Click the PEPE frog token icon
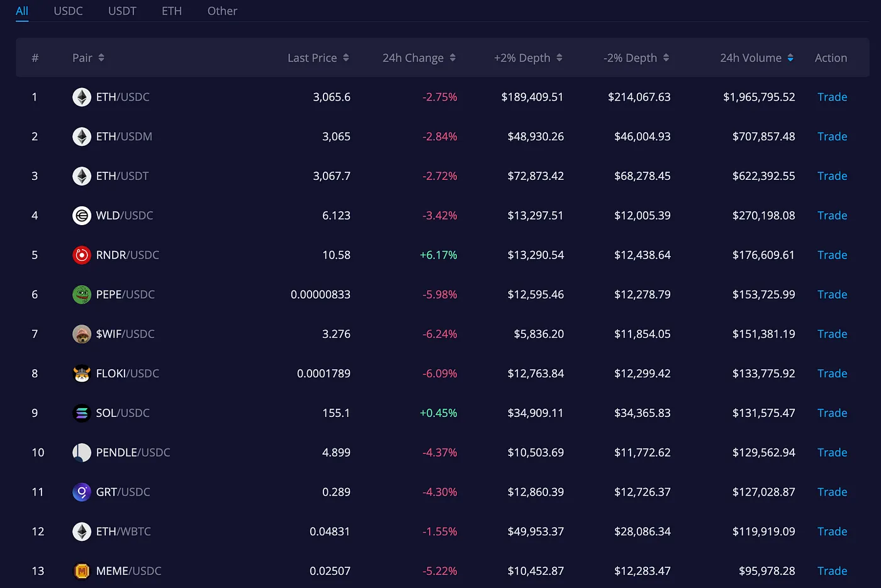The width and height of the screenshot is (881, 588). click(x=82, y=294)
